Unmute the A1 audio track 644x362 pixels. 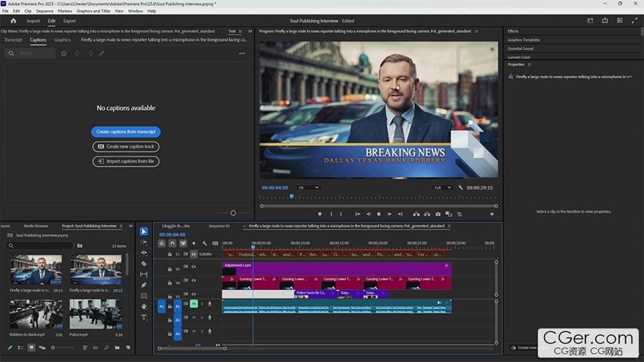193,303
